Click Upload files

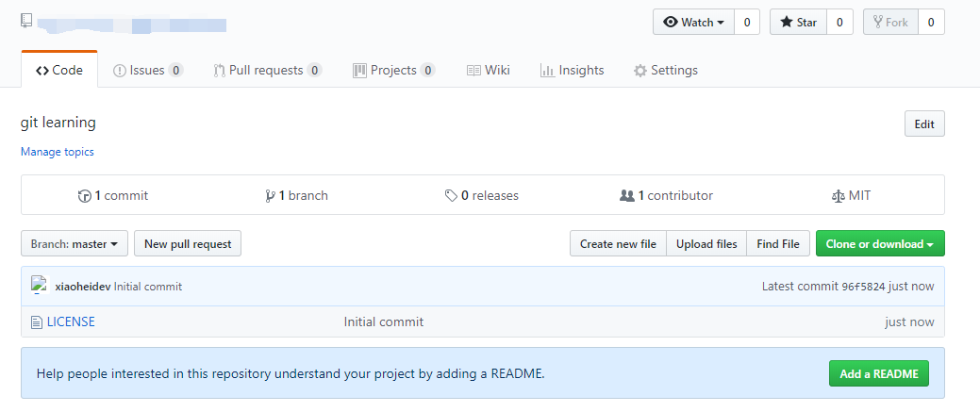tap(706, 244)
